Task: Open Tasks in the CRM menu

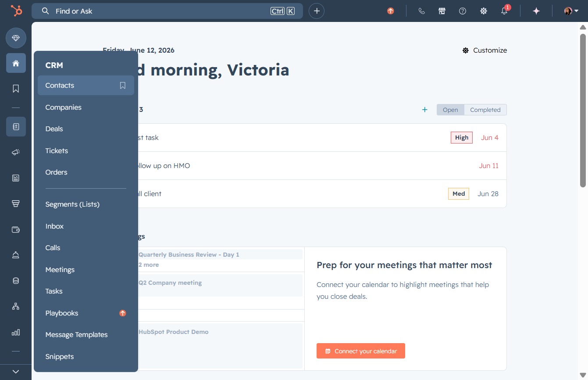Action: [86, 291]
